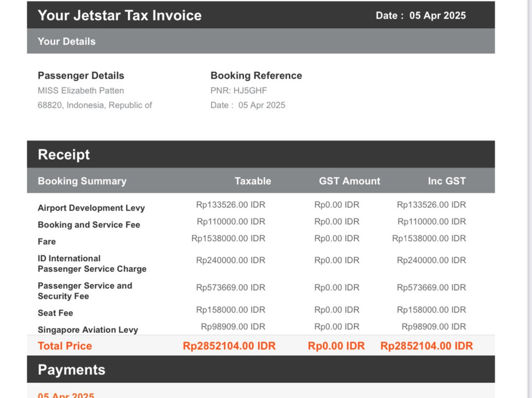
Task: Click the "Inc GST" column header
Action: point(446,181)
